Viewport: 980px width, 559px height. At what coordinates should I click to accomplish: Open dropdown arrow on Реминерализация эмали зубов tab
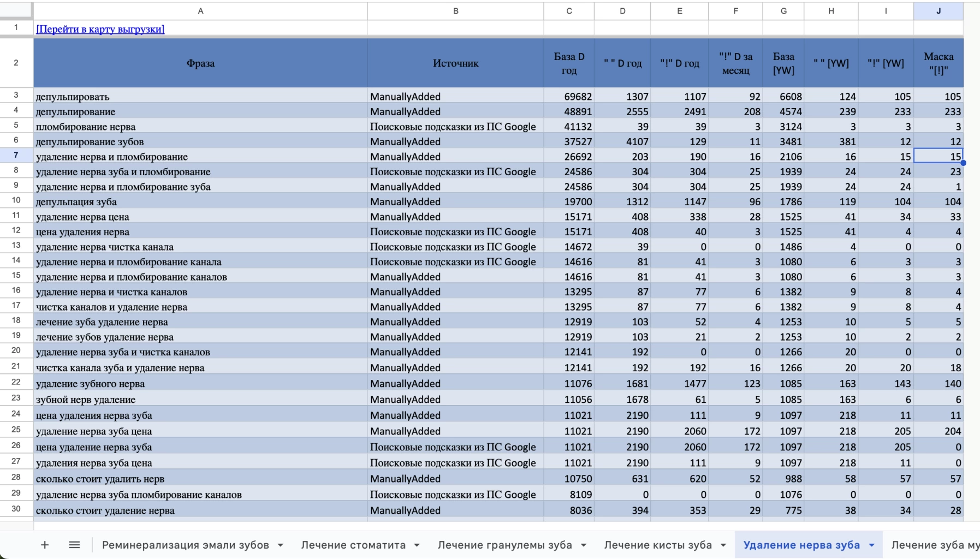pos(280,545)
